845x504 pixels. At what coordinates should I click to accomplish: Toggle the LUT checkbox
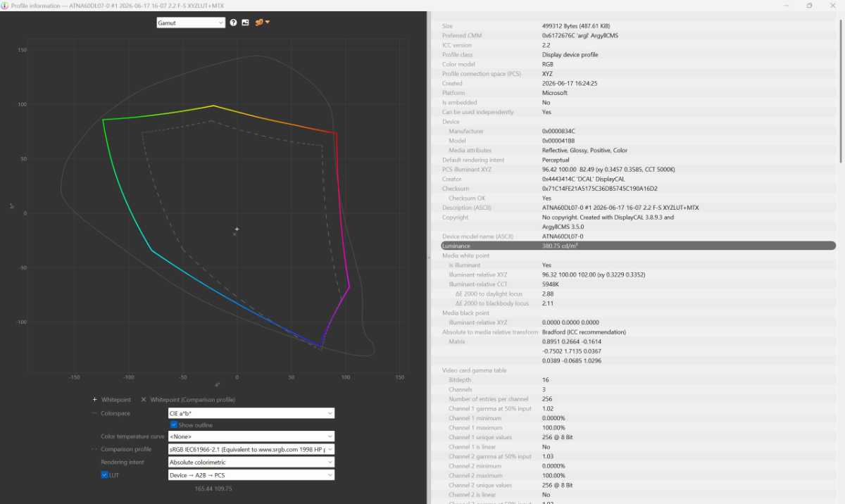[x=104, y=475]
